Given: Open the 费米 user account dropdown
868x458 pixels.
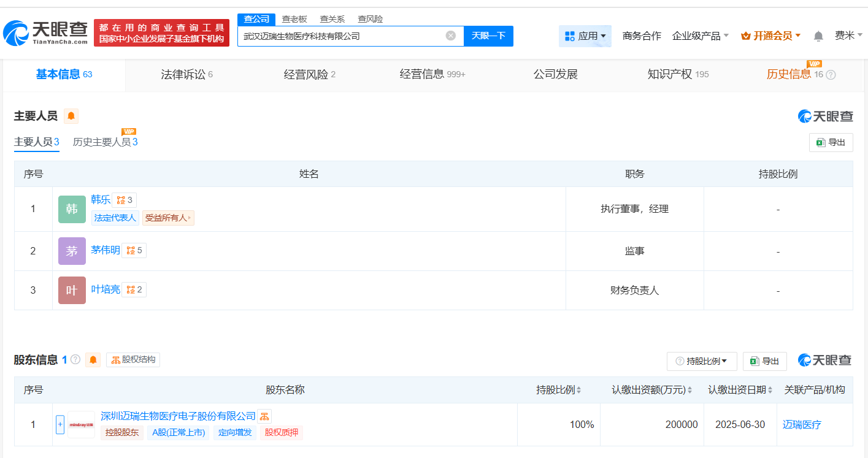Looking at the screenshot, I should [x=849, y=36].
